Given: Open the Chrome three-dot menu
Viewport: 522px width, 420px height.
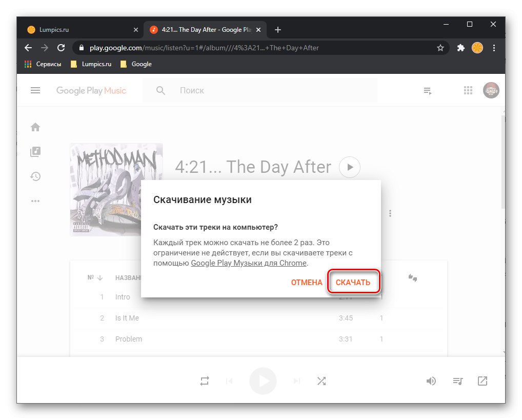Looking at the screenshot, I should tap(494, 48).
